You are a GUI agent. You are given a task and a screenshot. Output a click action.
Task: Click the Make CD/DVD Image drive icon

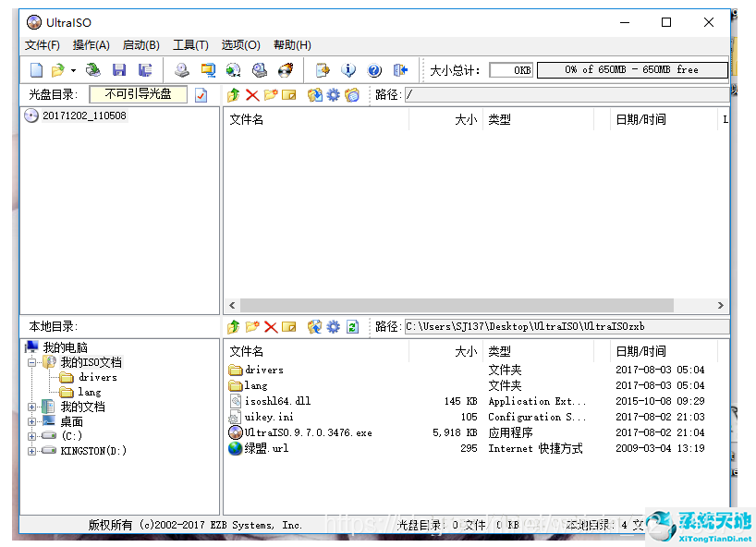pyautogui.click(x=182, y=70)
